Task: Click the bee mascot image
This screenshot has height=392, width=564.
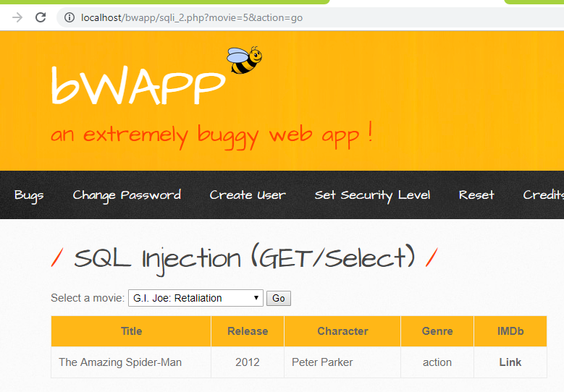Action: [245, 60]
